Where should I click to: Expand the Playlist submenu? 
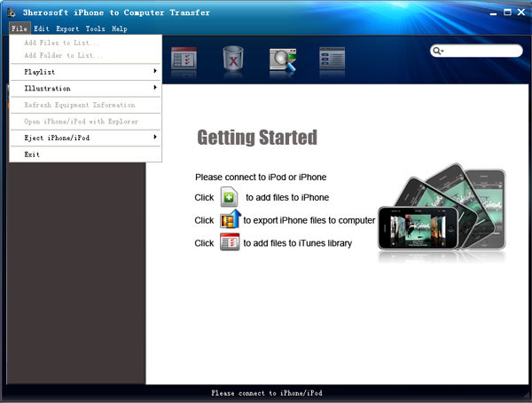coord(85,72)
